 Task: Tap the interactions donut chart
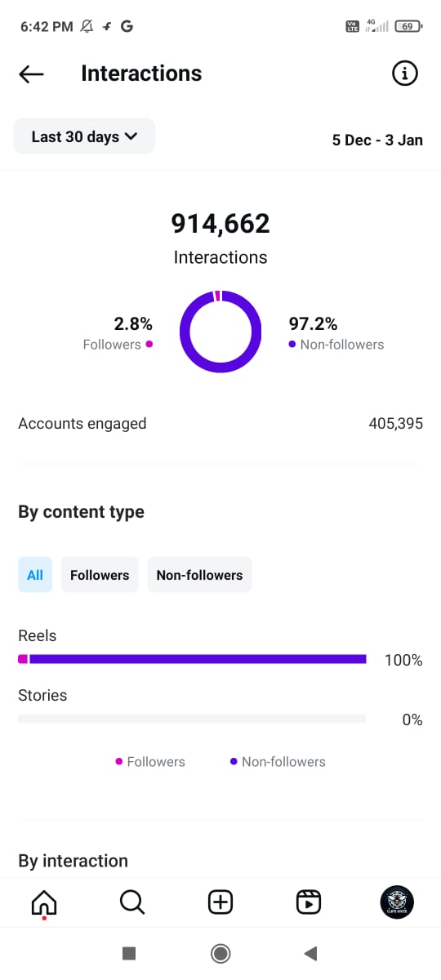click(220, 332)
